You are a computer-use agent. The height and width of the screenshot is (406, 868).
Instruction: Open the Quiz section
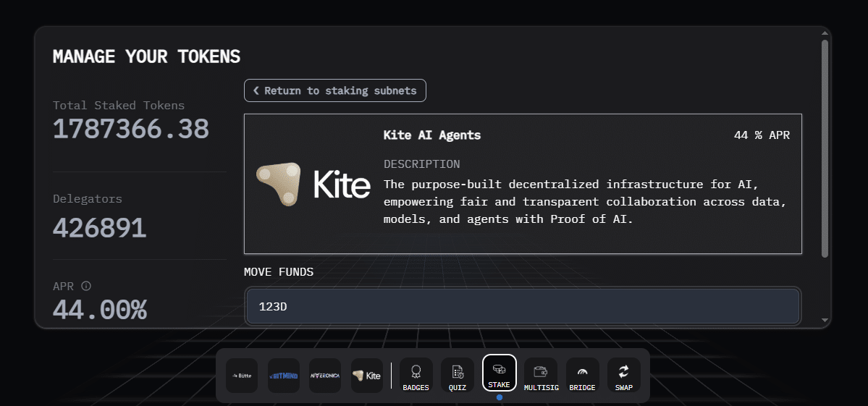[x=458, y=376]
